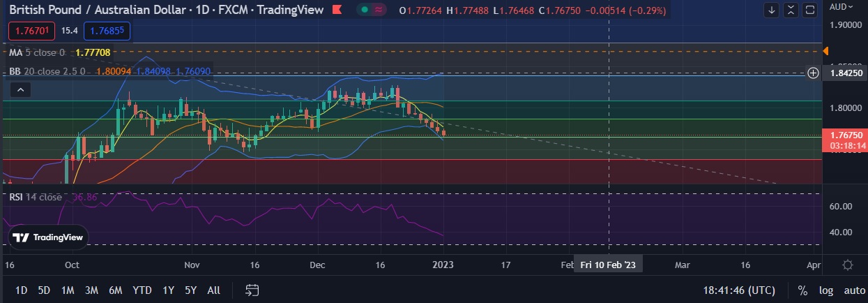Click the orange alert arrow marker on price axis
868x303 pixels.
coord(825,51)
